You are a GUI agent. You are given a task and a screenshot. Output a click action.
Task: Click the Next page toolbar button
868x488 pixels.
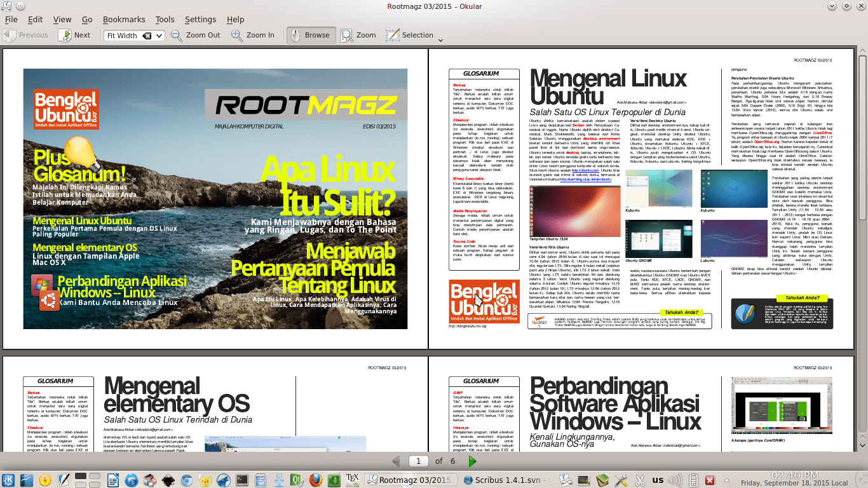pyautogui.click(x=74, y=35)
